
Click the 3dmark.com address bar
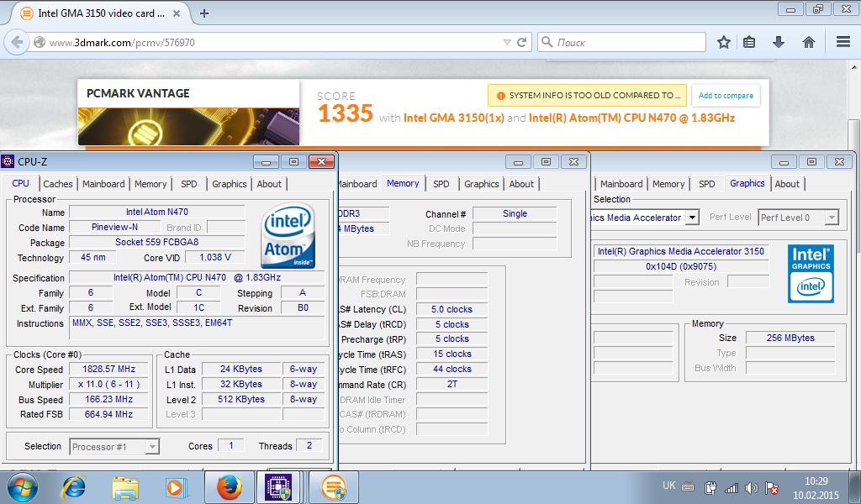click(275, 42)
